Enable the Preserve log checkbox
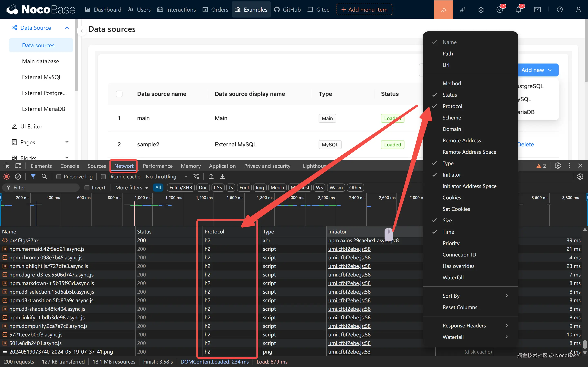This screenshot has height=367, width=588. (x=59, y=177)
